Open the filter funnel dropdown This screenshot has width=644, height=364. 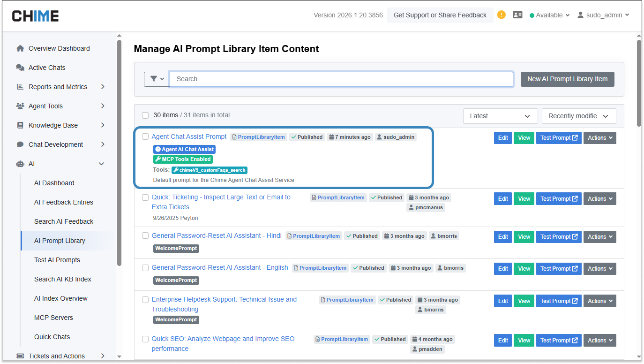coord(157,79)
